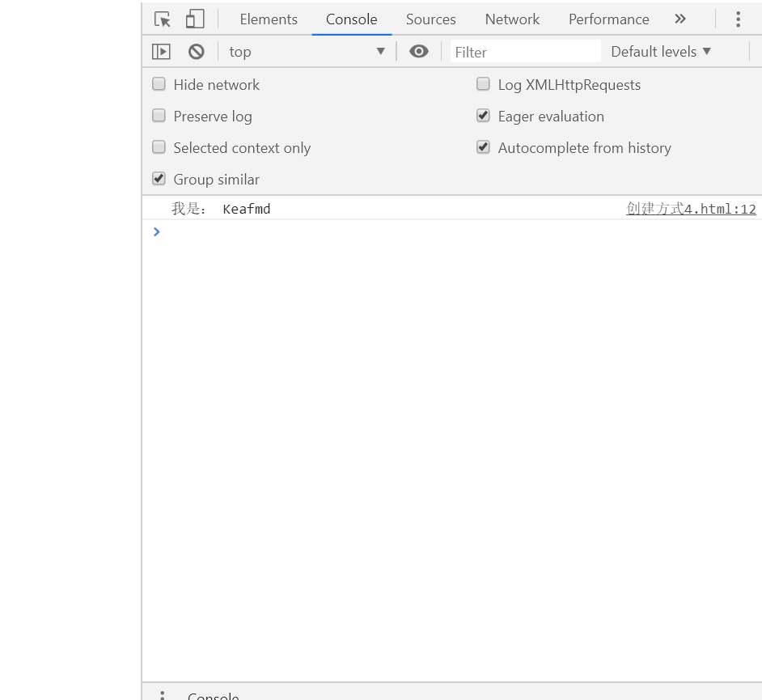The height and width of the screenshot is (700, 762).
Task: Open the top JavaScript context dropdown
Action: (x=307, y=52)
